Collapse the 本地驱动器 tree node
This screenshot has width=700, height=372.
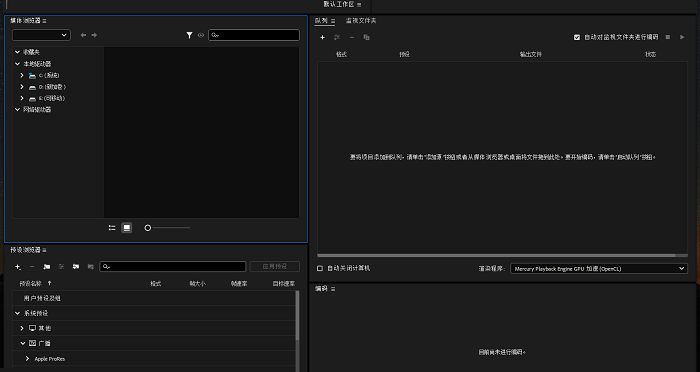click(17, 64)
